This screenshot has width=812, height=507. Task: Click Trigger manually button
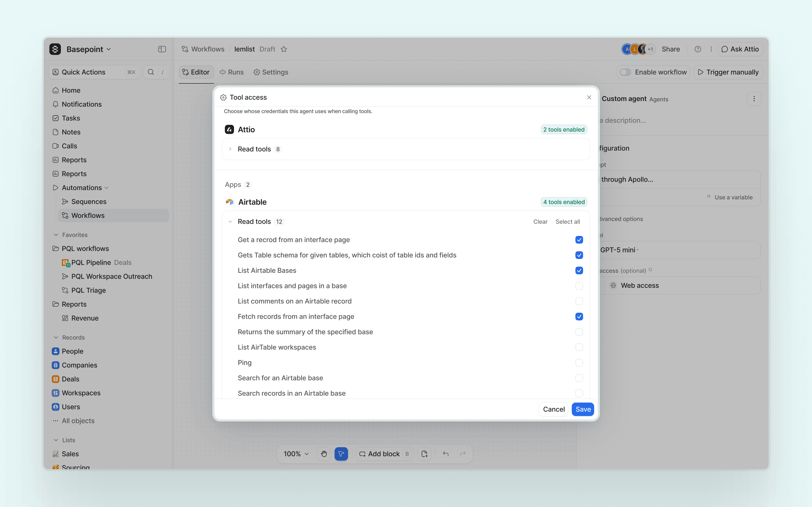coord(728,72)
